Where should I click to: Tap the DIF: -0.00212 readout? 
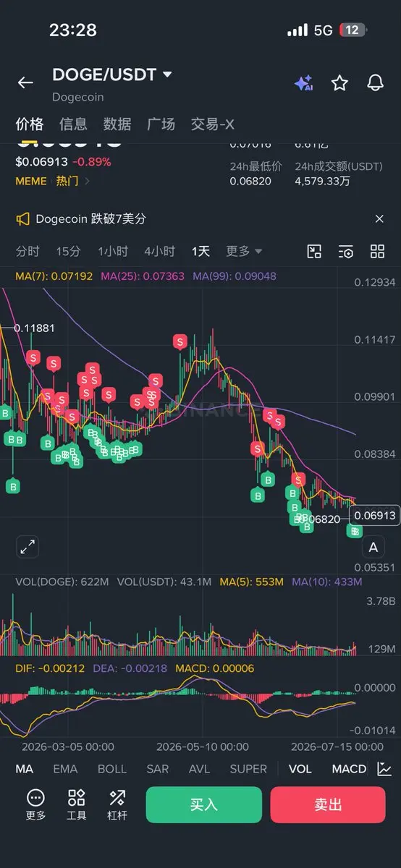(50, 668)
